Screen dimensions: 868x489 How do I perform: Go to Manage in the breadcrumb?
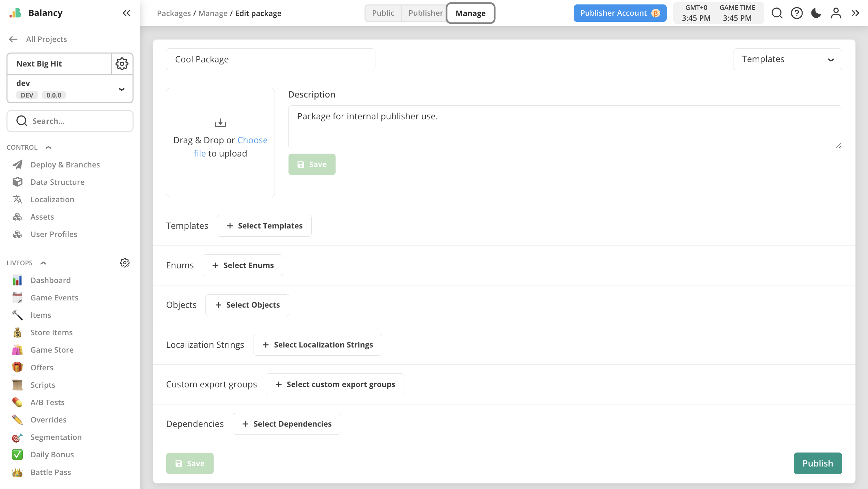(213, 13)
